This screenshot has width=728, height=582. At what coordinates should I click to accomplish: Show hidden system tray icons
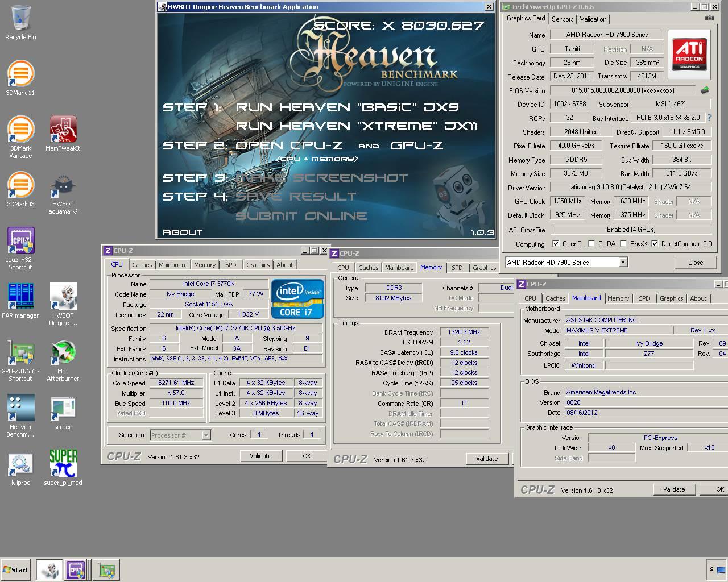click(x=711, y=569)
